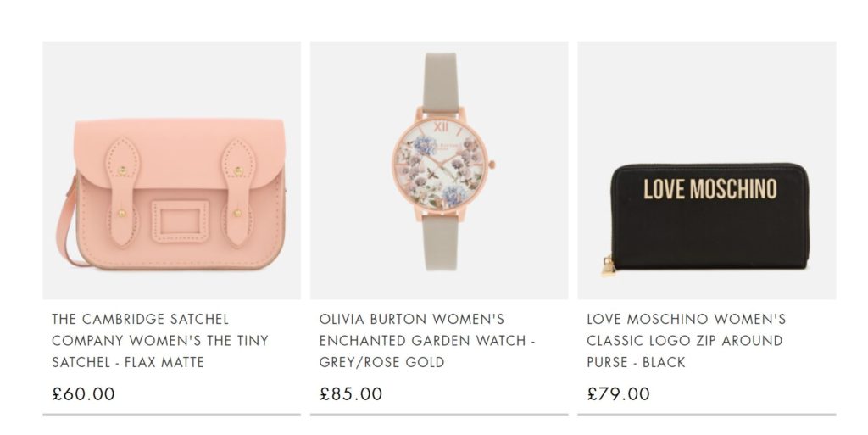This screenshot has height=435, width=868.
Task: Click The Cambridge Satchel Company Tiny Satchel title
Action: 160,340
